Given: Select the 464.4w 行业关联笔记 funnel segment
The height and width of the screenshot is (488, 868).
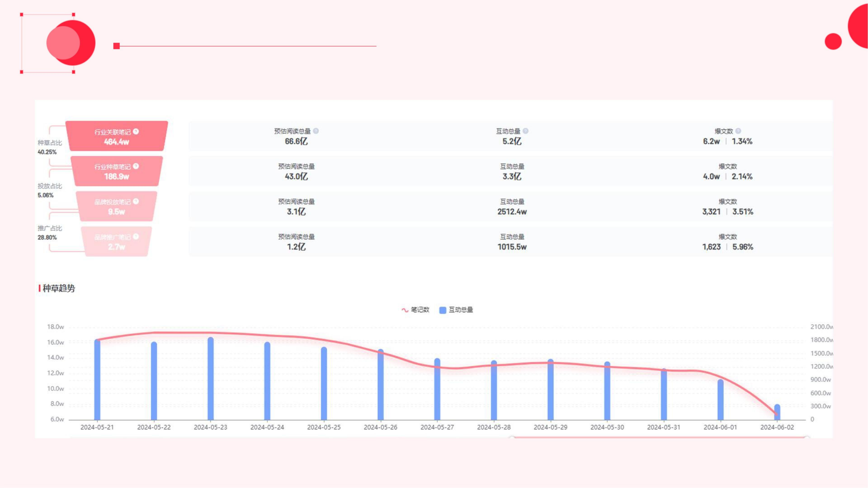Looking at the screenshot, I should 117,141.
